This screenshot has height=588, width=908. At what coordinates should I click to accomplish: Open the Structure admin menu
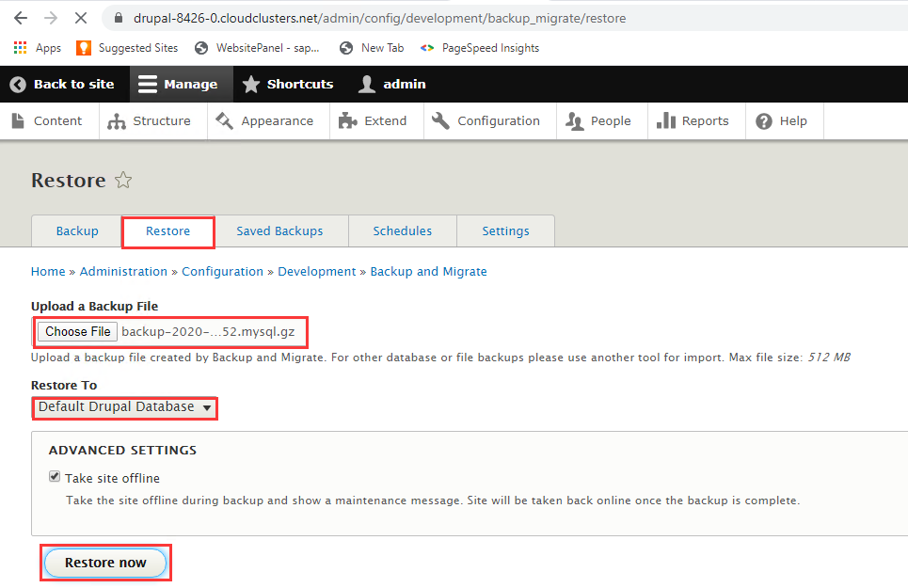150,120
